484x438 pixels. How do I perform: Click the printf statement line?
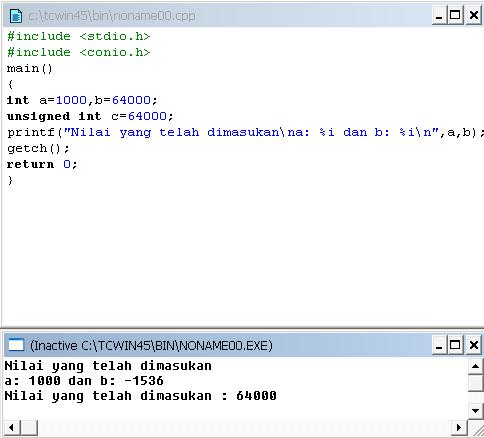(x=245, y=133)
